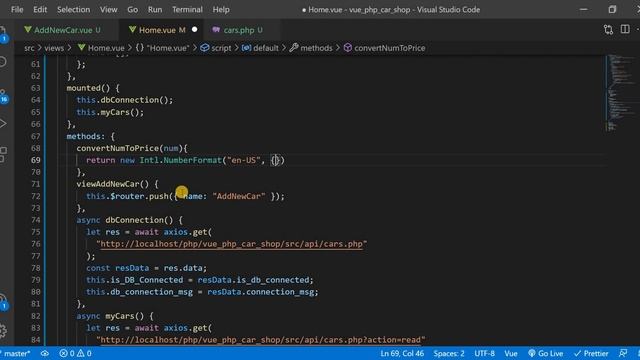Open the Terminal menu
This screenshot has width=640, height=360.
click(187, 9)
